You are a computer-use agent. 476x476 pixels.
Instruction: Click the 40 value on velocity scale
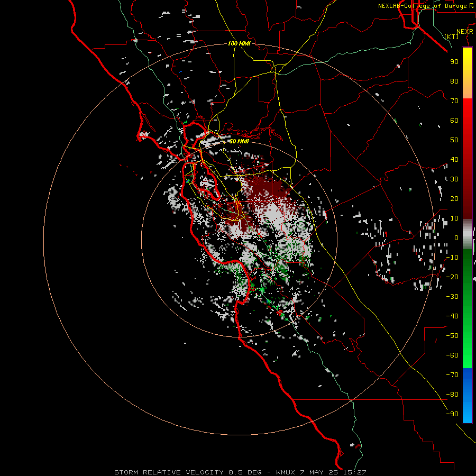click(x=454, y=159)
